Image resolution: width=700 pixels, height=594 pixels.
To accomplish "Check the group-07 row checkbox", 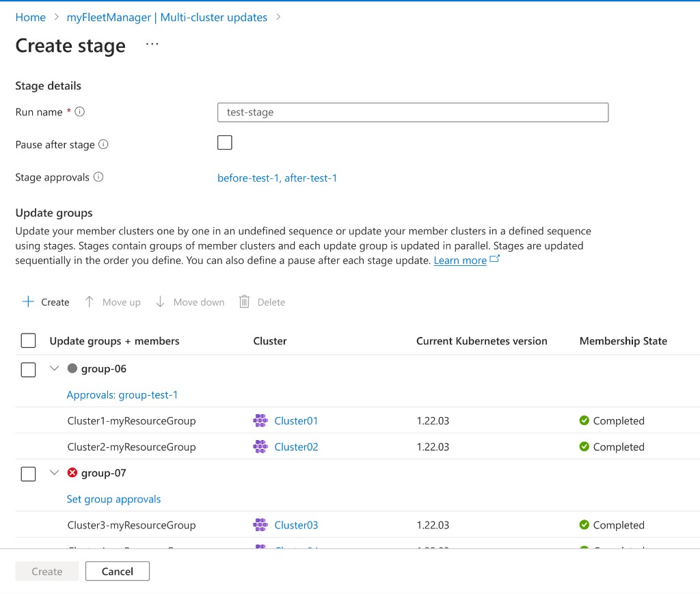I will (x=28, y=474).
